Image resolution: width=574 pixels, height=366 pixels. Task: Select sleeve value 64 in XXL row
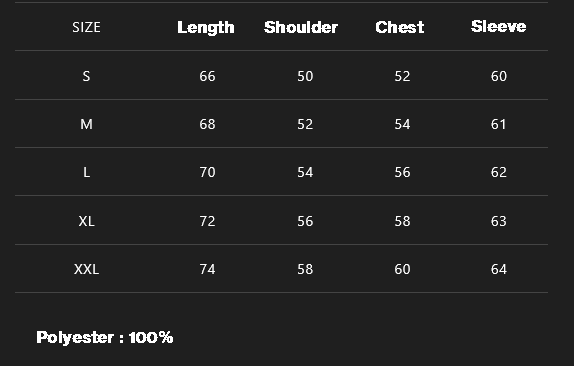tap(499, 269)
